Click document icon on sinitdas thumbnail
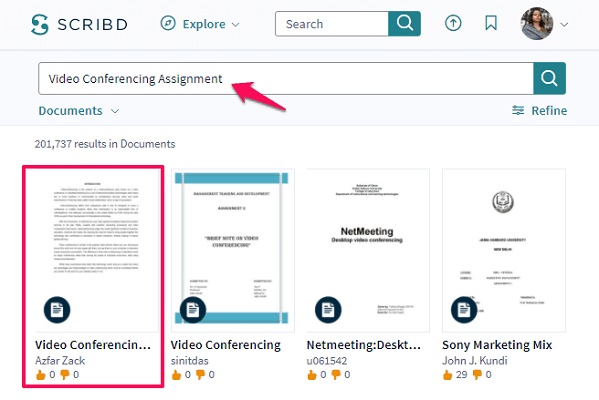599x400 pixels. click(193, 309)
